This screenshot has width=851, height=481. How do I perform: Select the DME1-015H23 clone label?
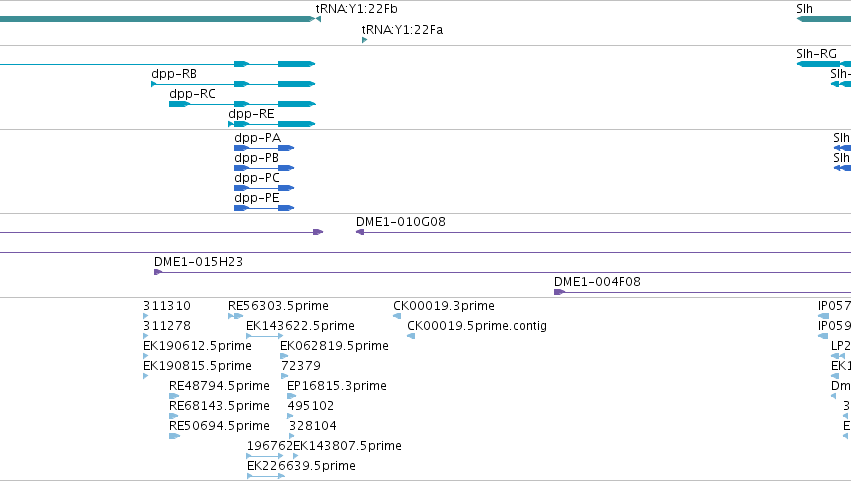click(198, 262)
